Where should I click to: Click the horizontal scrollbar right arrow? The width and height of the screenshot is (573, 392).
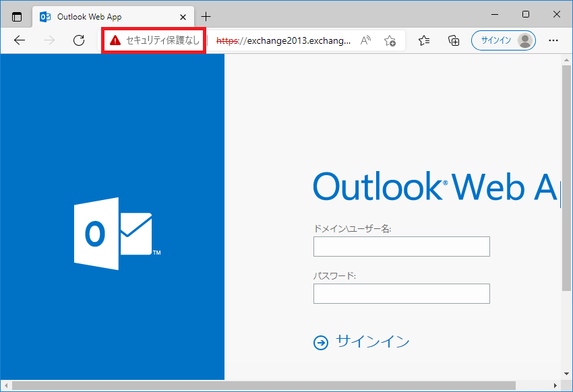555,385
